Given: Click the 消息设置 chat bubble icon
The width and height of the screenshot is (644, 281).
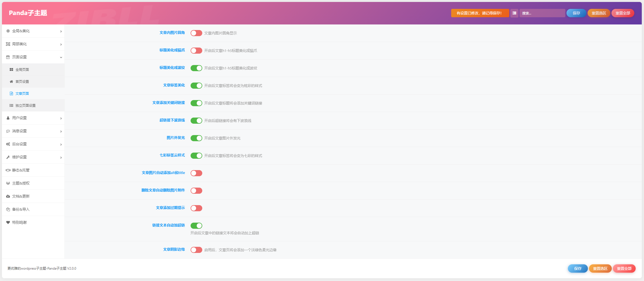Looking at the screenshot, I should click(x=8, y=131).
